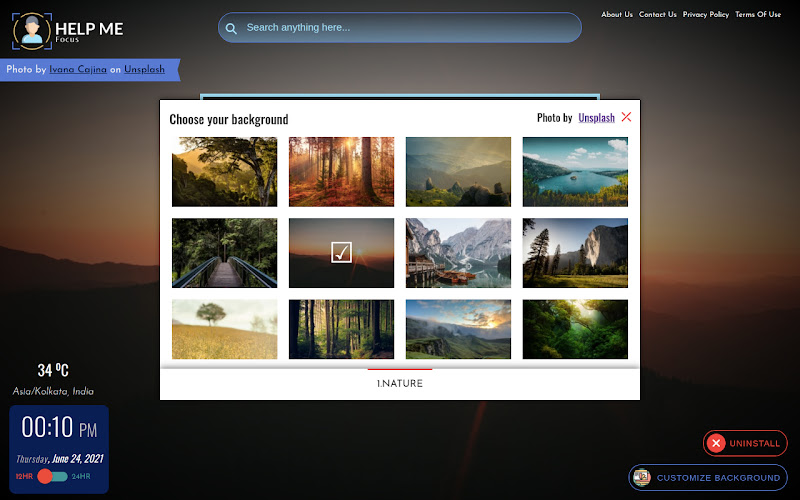Click the 34 °C temperature reading
Screen dimensions: 800x500
[x=53, y=370]
